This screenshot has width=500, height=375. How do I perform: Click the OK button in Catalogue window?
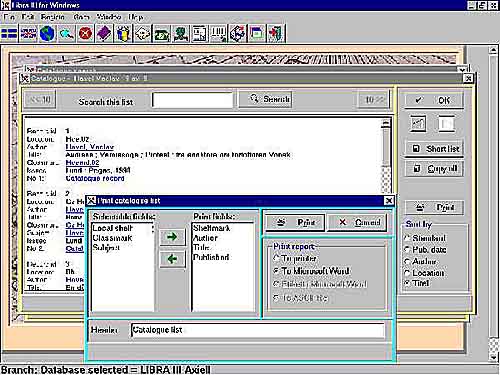click(x=434, y=100)
